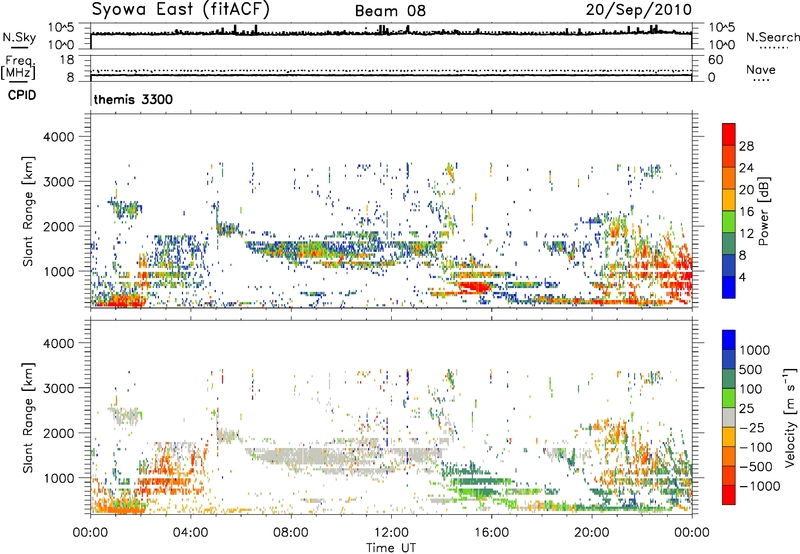Click the '500' tick on Velocity colorbar
This screenshot has width=800, height=554.
(751, 369)
